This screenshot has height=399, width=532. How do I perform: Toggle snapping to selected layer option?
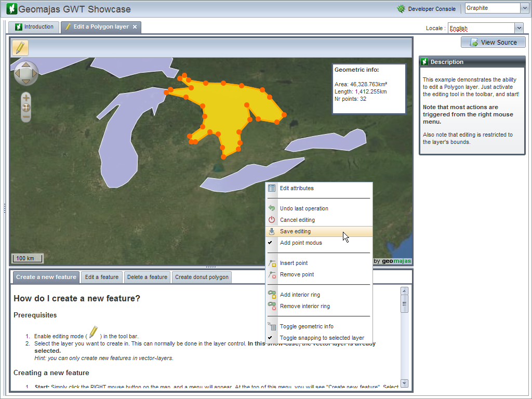coord(322,338)
